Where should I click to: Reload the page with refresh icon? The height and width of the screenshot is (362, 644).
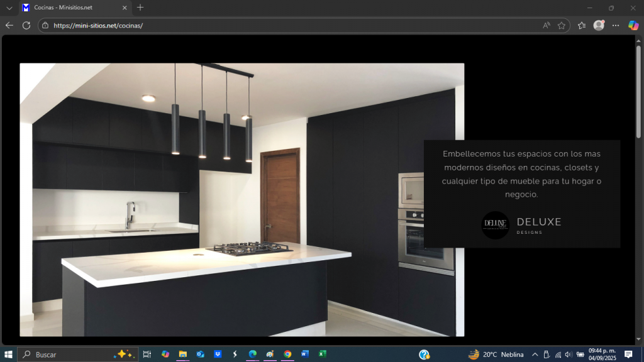[26, 25]
